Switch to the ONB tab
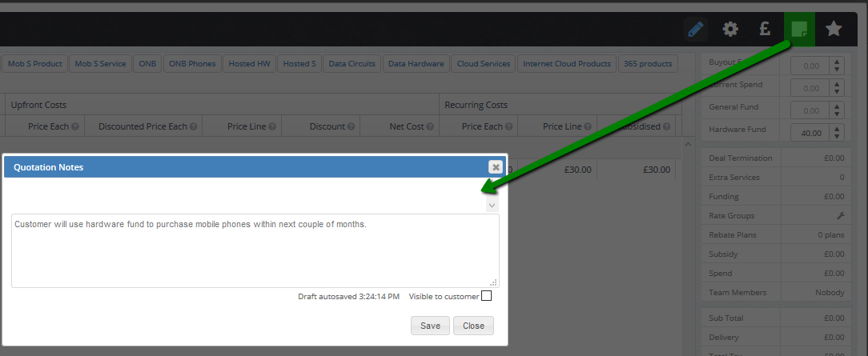The height and width of the screenshot is (356, 868). tap(147, 63)
